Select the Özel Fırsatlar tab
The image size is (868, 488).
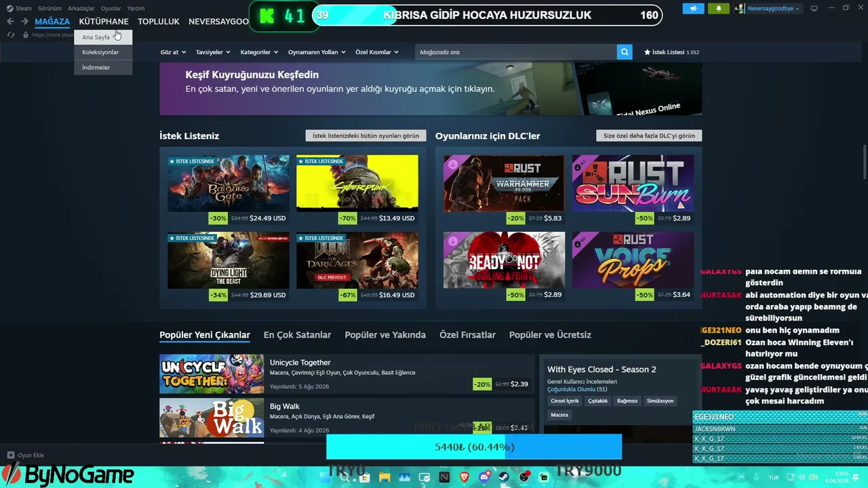[467, 335]
